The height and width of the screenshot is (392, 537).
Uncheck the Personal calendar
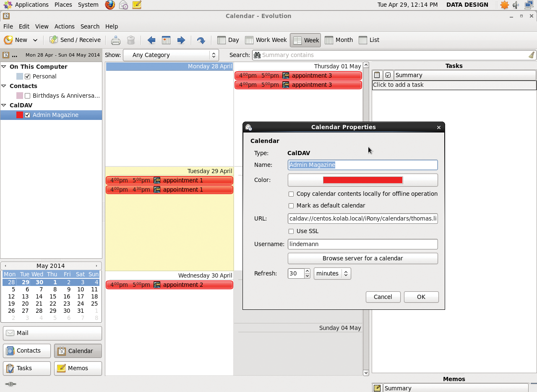coord(28,76)
